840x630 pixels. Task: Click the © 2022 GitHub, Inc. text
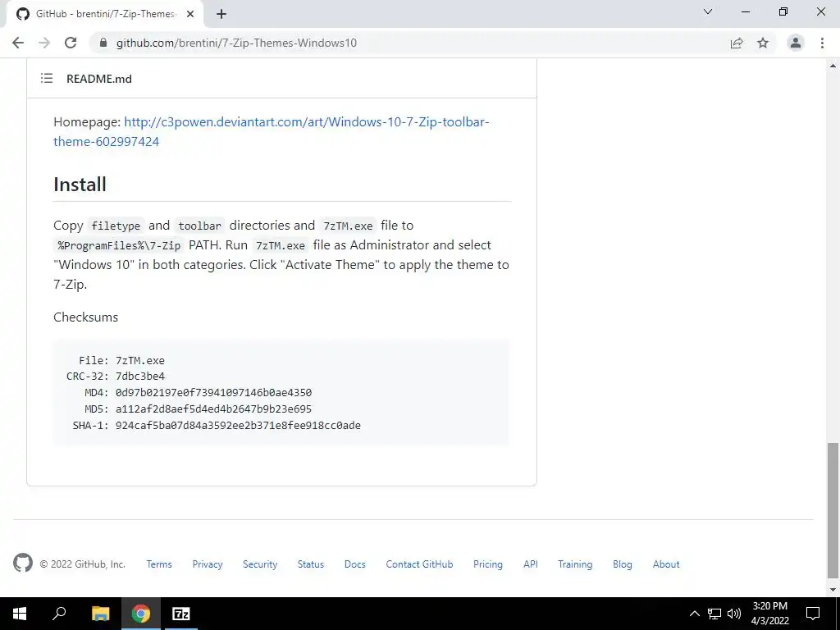click(x=83, y=564)
